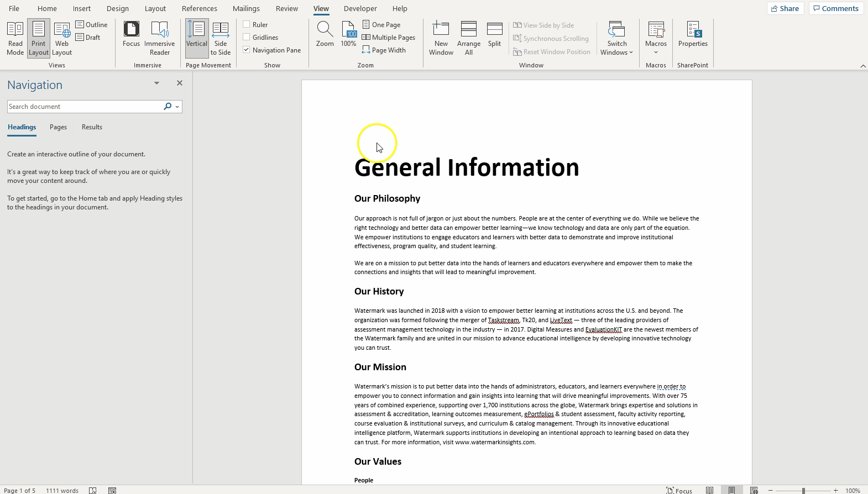Open the File menu
The image size is (868, 494).
pos(14,8)
